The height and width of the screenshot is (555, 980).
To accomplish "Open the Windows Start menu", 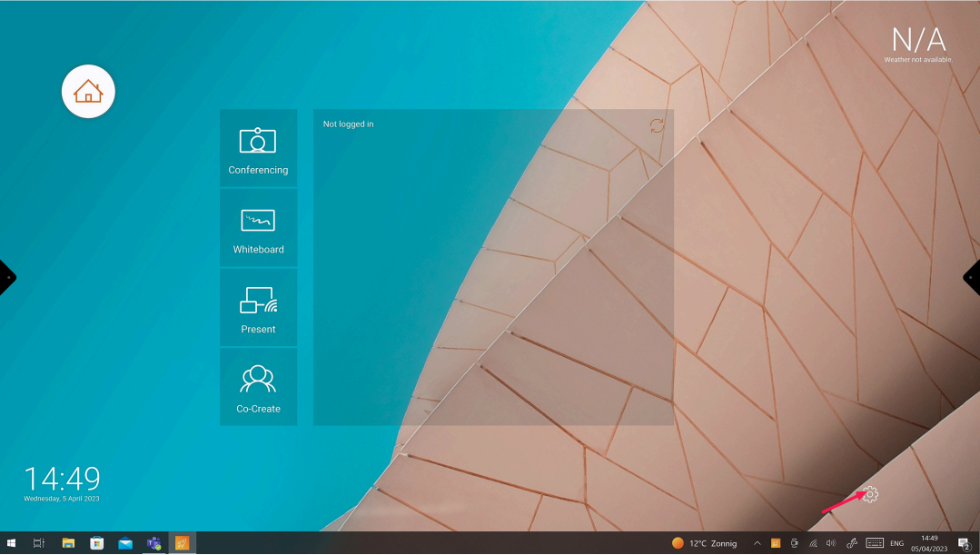I will pos(12,543).
